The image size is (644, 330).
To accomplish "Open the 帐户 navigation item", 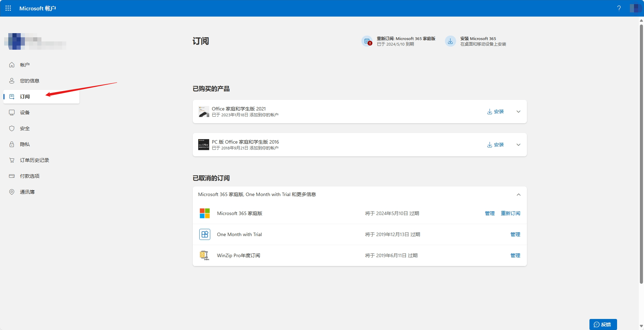I will (x=41, y=65).
